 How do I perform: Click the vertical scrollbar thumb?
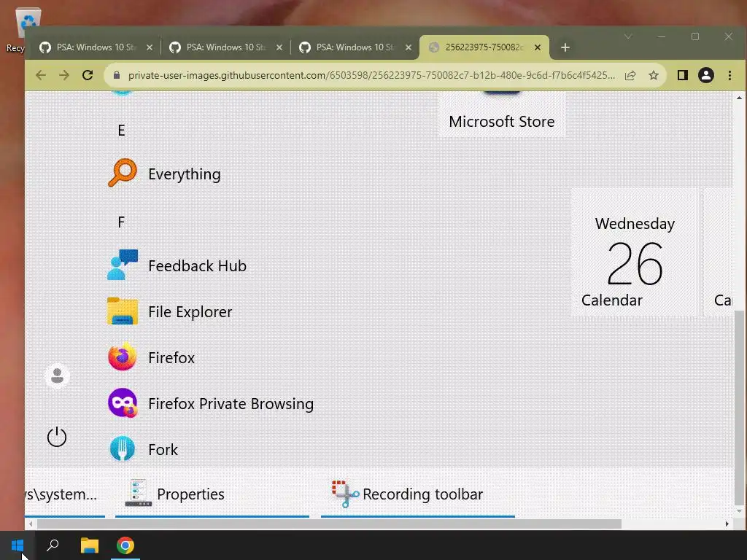pyautogui.click(x=739, y=408)
